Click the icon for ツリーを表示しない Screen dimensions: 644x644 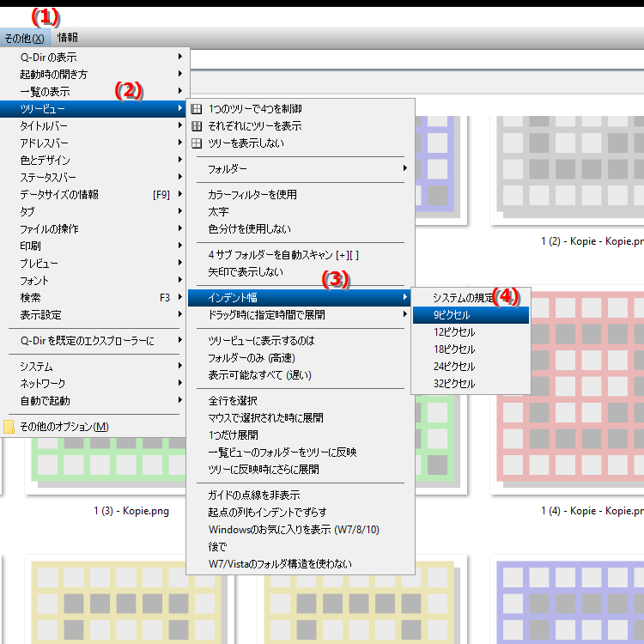click(x=197, y=143)
